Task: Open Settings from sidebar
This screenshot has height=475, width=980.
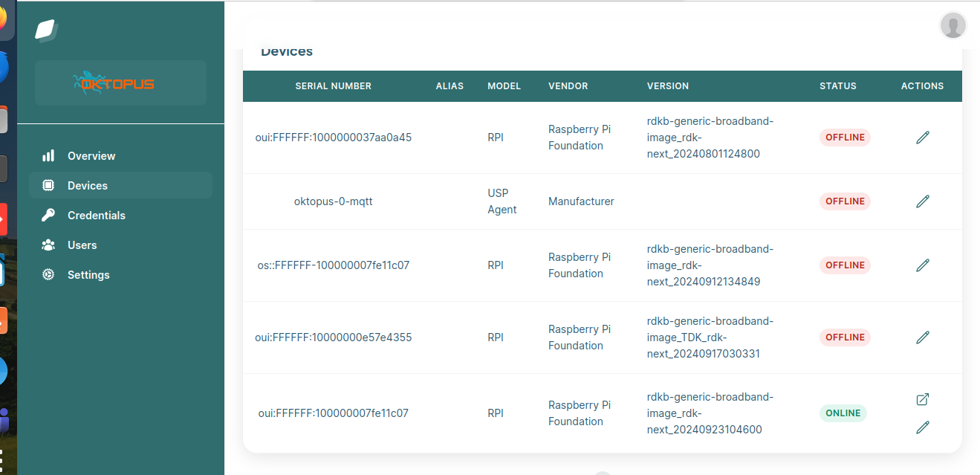Action: (88, 275)
